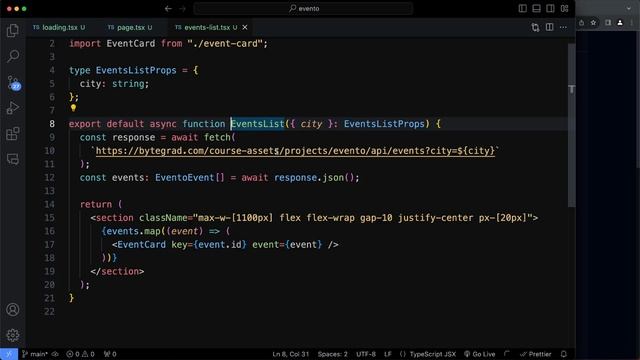Click line number 15 in the gutter
Image resolution: width=640 pixels, height=360 pixels.
[49, 218]
